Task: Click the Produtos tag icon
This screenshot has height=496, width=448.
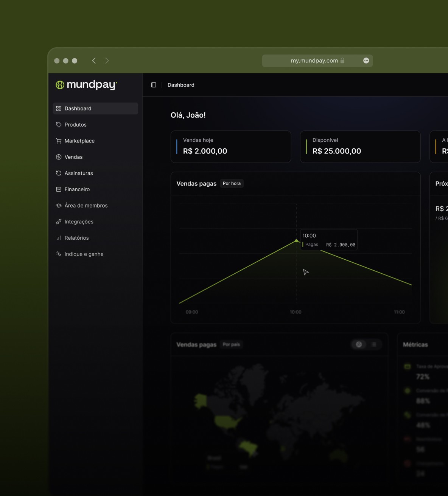Action: click(59, 125)
